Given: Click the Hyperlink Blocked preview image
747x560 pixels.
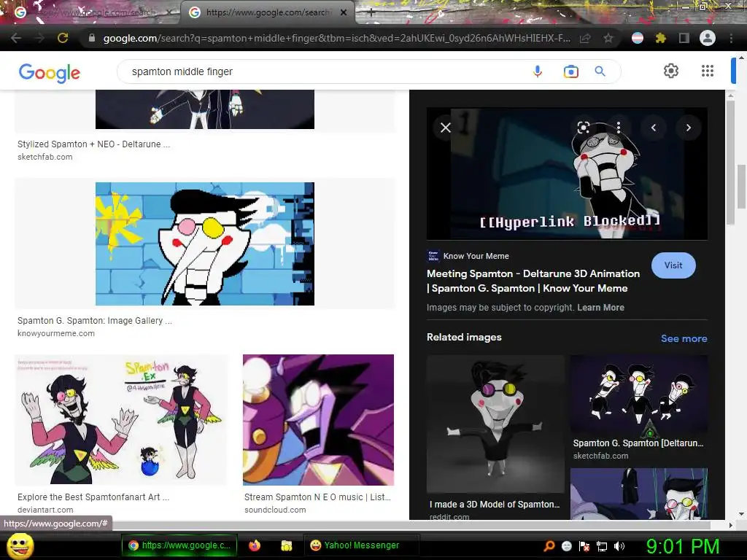Looking at the screenshot, I should [x=567, y=174].
